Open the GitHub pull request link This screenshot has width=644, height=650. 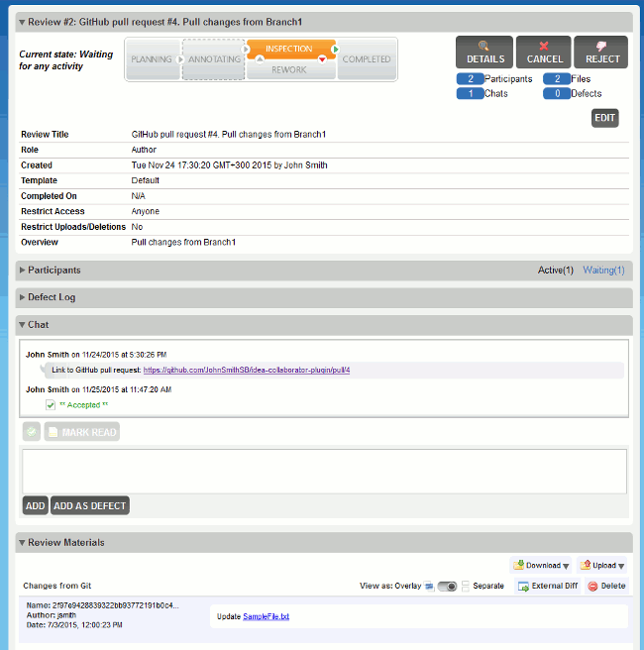tap(246, 370)
